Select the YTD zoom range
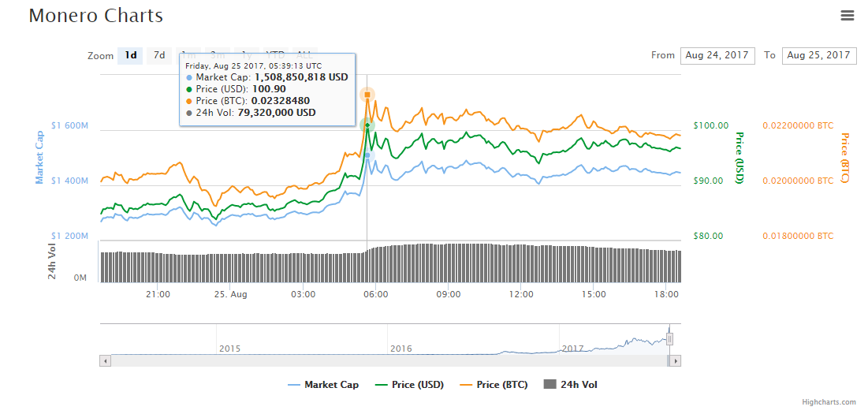 [275, 55]
